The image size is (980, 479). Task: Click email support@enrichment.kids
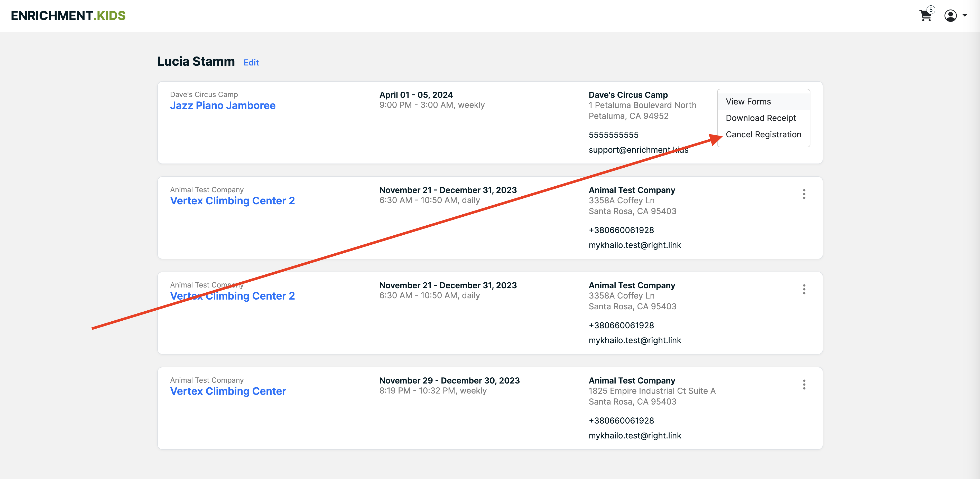(638, 150)
